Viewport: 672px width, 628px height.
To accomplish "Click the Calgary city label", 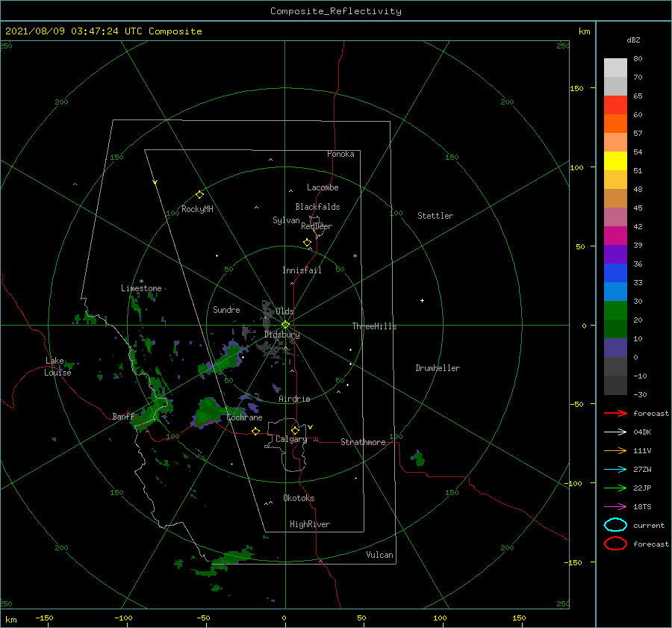I will point(291,439).
